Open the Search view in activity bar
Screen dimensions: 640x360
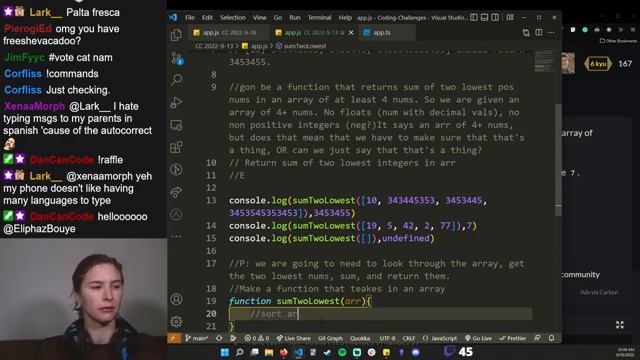click(x=176, y=80)
